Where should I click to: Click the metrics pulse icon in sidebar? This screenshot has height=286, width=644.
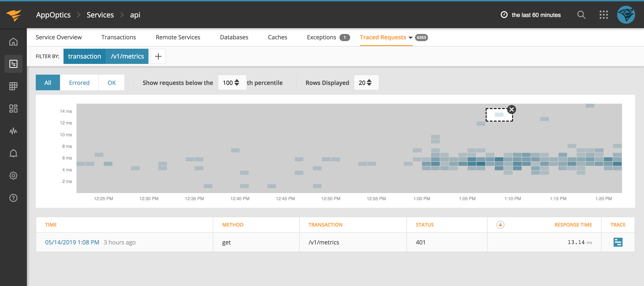13,131
